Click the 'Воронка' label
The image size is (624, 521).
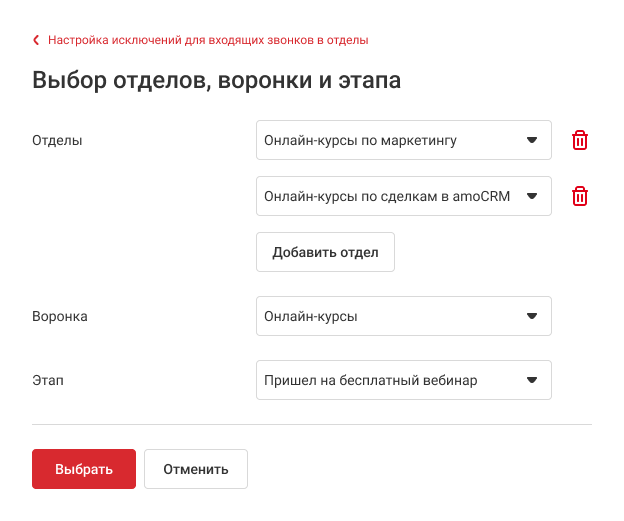60,316
